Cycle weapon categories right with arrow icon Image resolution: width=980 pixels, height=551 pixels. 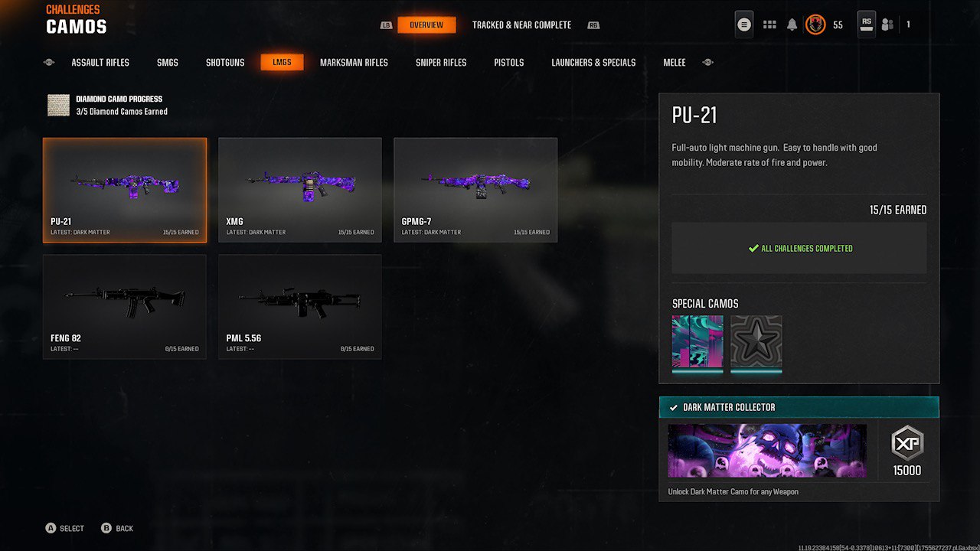coord(707,63)
